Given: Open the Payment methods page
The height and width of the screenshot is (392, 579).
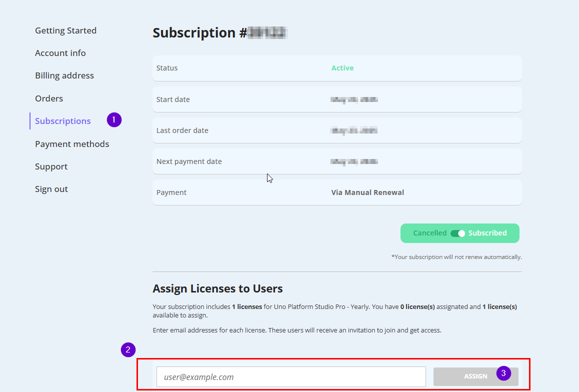Looking at the screenshot, I should tap(72, 144).
